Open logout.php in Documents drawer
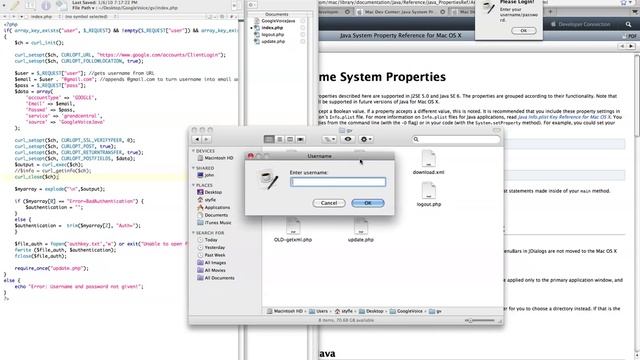The image size is (640, 360). [269, 35]
